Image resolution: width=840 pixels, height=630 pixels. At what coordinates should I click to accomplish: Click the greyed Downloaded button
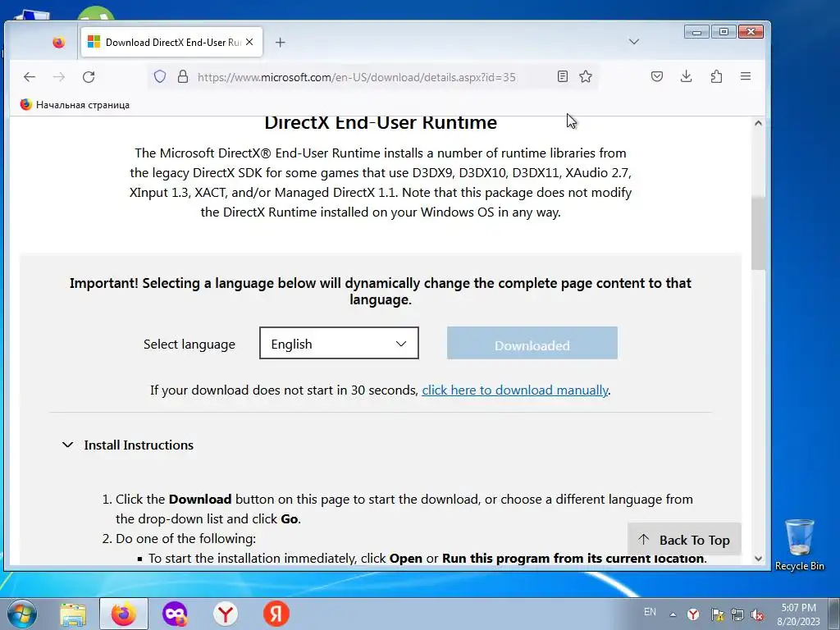[x=532, y=344]
